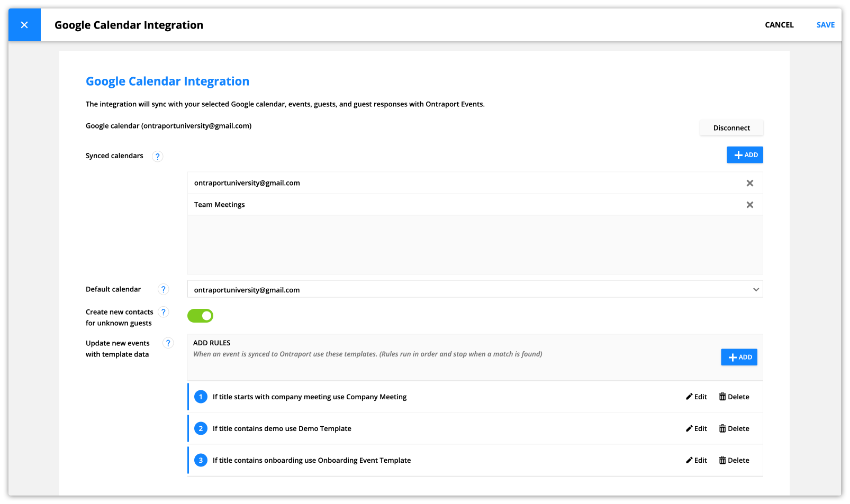Select the Team Meetings calendar row
This screenshot has width=850, height=504.
[475, 205]
